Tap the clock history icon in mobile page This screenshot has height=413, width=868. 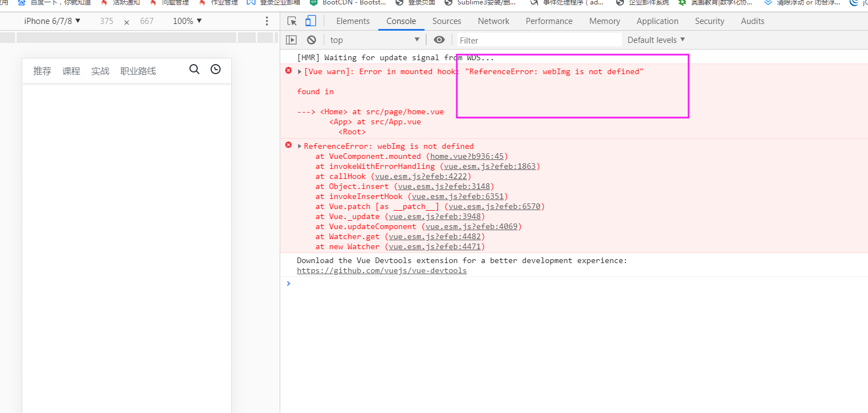216,69
